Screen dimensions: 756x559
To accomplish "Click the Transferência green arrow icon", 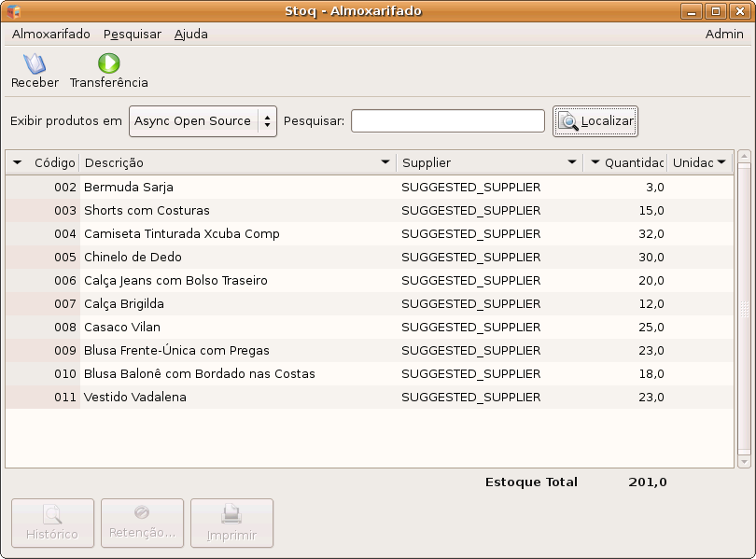I will tap(109, 63).
